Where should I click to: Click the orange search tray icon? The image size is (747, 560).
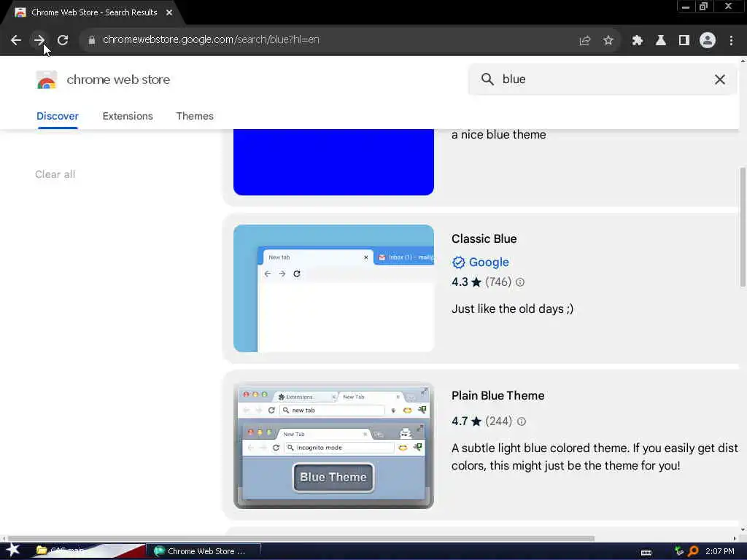pyautogui.click(x=693, y=551)
